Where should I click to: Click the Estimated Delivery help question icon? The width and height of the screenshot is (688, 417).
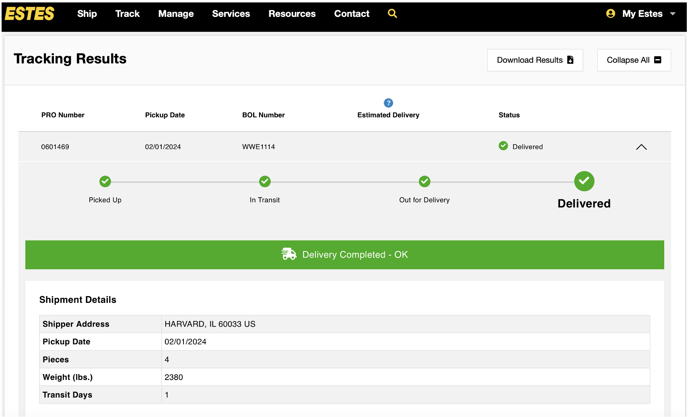(x=388, y=103)
